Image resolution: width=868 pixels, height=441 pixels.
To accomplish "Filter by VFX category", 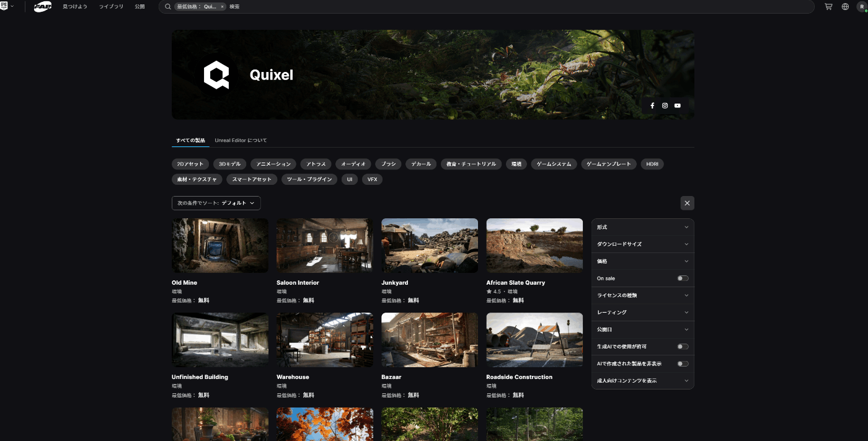I will [372, 179].
